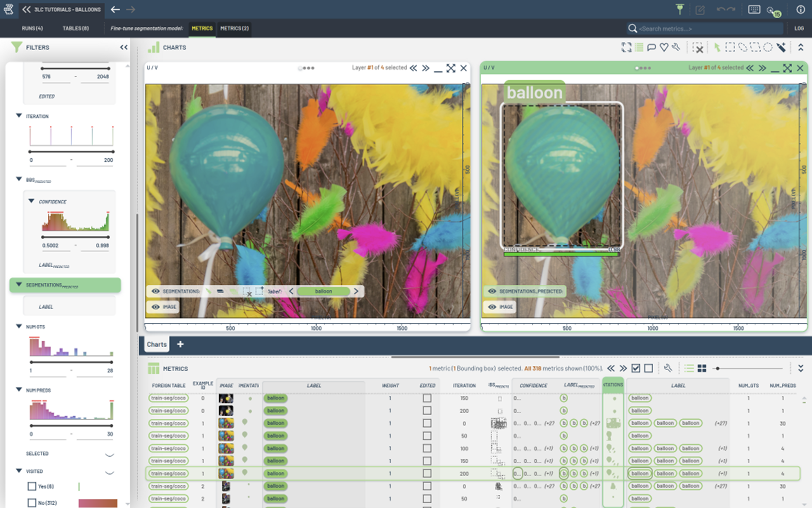This screenshot has width=812, height=508.
Task: Hide the IMAGE layer in left chart
Action: (155, 307)
